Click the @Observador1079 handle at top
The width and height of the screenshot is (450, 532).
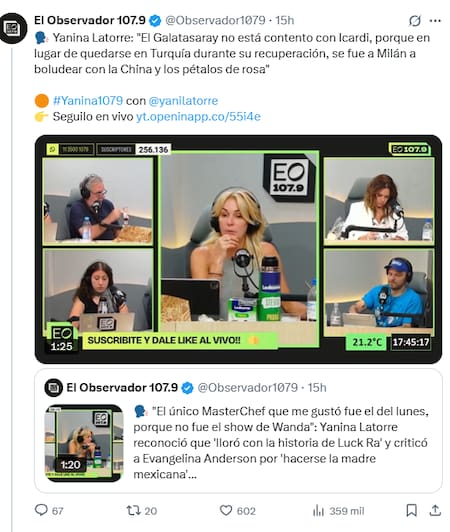tap(215, 20)
